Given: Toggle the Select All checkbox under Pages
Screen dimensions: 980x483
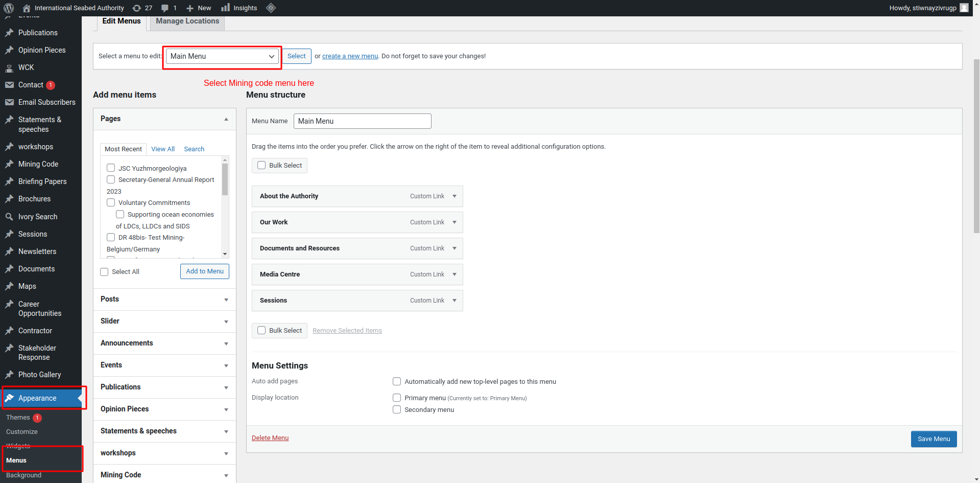Looking at the screenshot, I should coord(104,272).
